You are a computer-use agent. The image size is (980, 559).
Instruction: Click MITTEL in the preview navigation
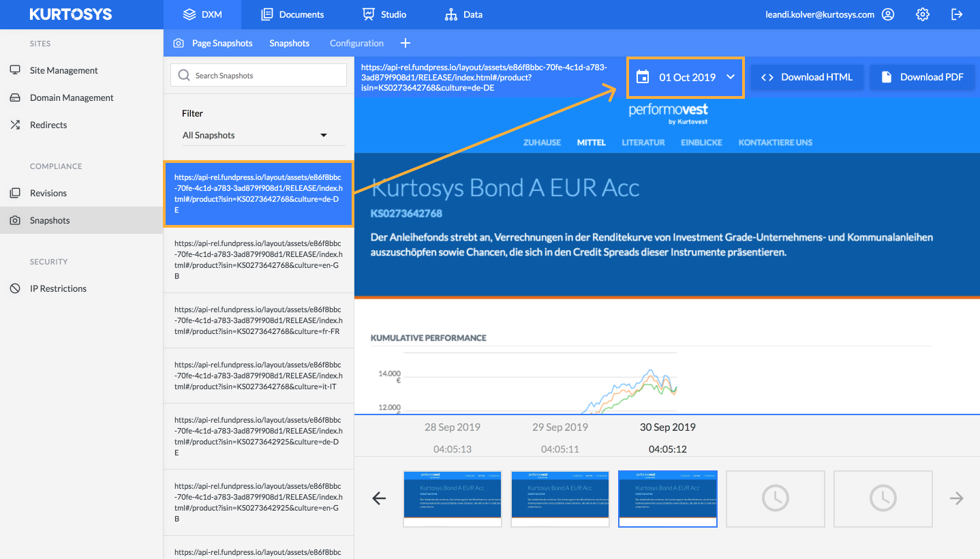pyautogui.click(x=591, y=142)
